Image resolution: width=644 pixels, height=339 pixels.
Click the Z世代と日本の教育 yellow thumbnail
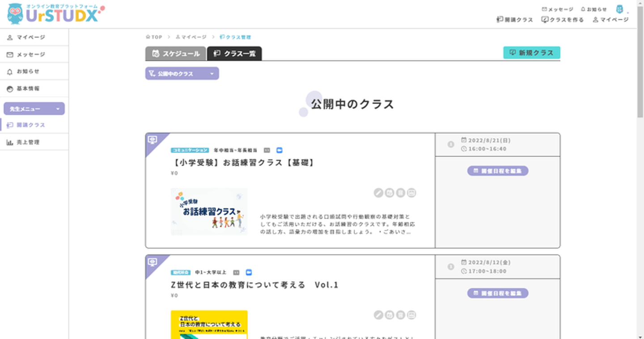tap(209, 324)
